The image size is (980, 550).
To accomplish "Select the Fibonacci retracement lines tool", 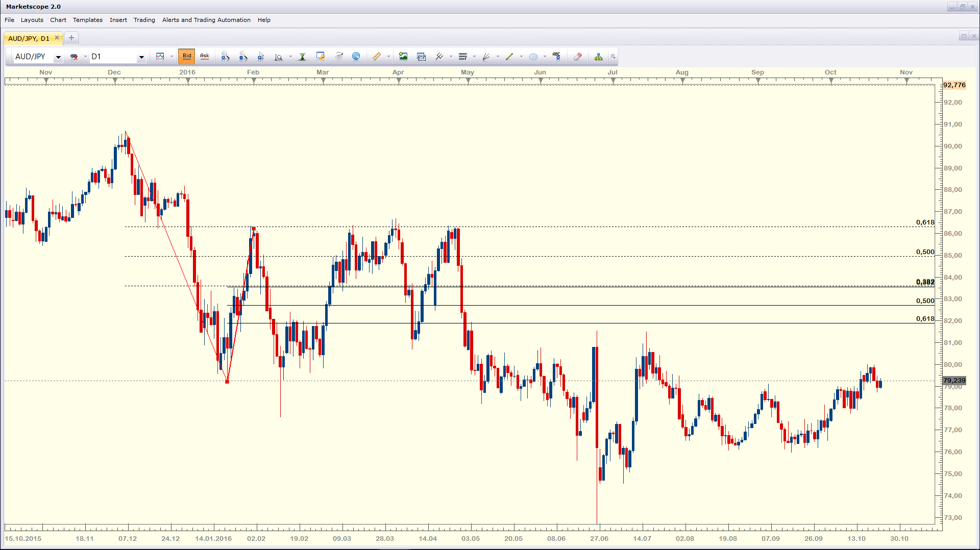I will [x=463, y=57].
